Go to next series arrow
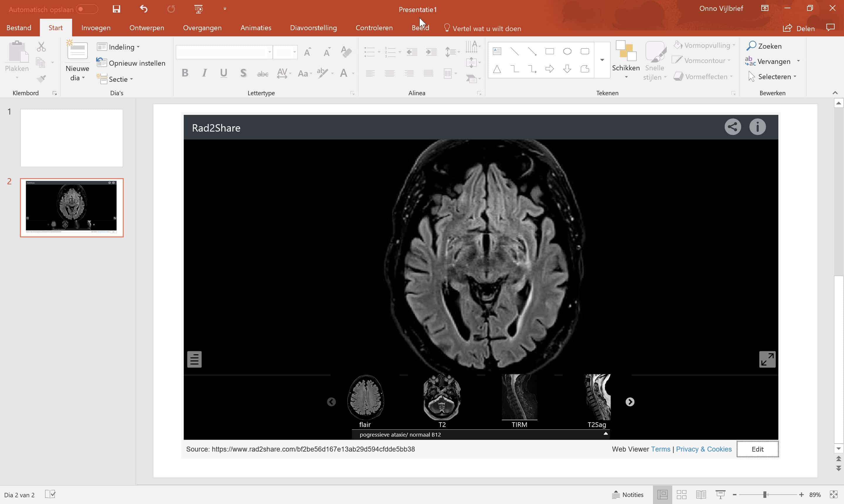 [x=630, y=402]
